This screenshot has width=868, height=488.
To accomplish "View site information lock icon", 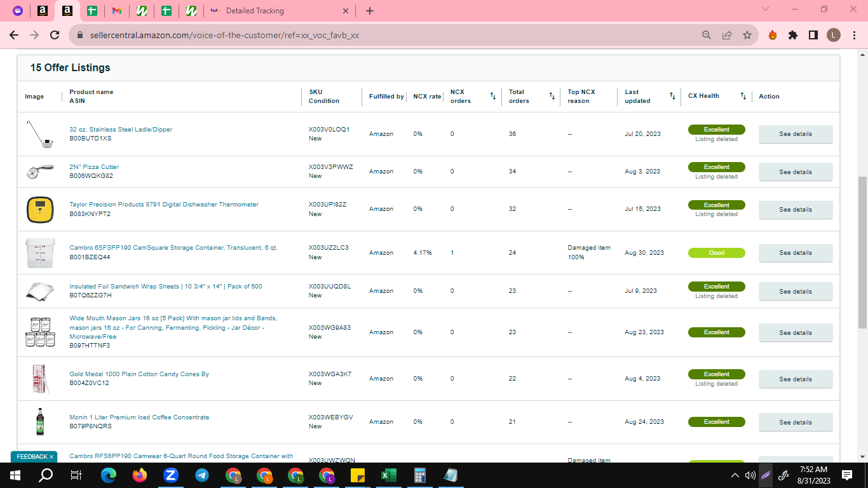I will [80, 35].
